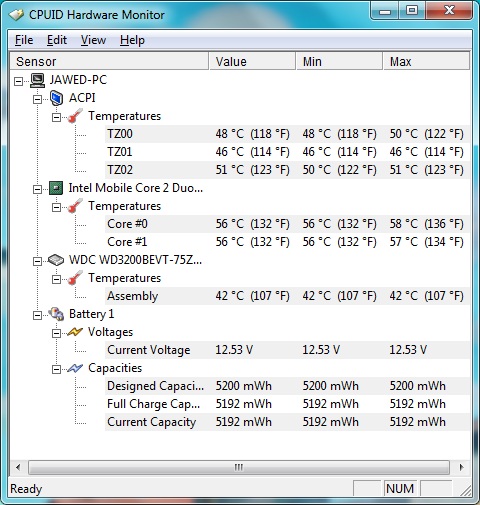Click the Value column header

252,61
